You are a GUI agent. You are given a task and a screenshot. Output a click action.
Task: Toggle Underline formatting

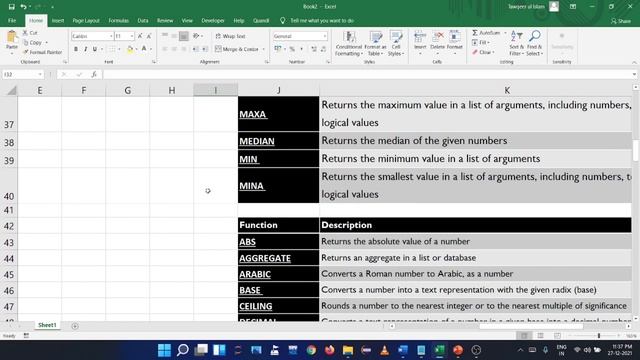pos(95,49)
